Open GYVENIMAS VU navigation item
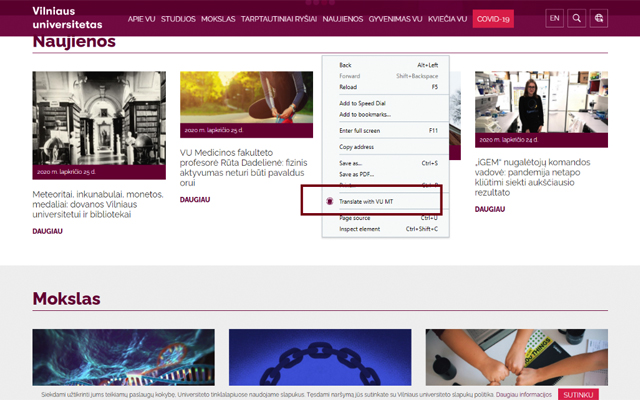The image size is (640, 400). tap(395, 19)
